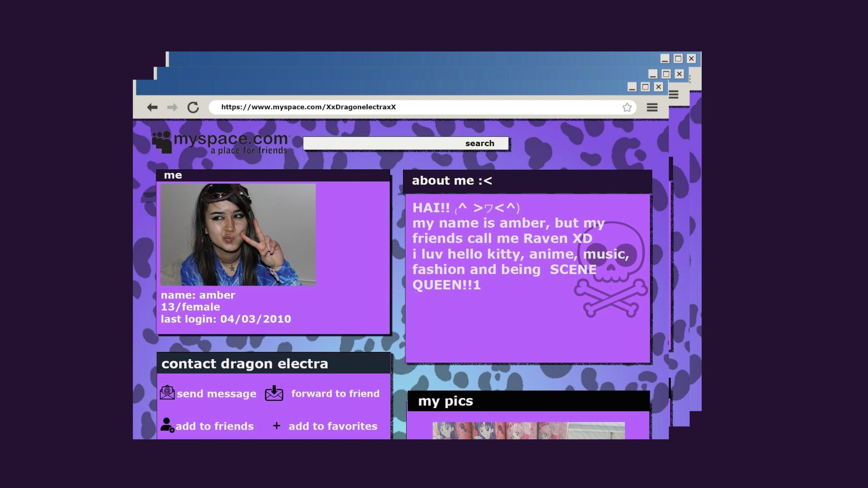Click the 'contact dragon electra' header
This screenshot has width=868, height=488.
point(274,364)
